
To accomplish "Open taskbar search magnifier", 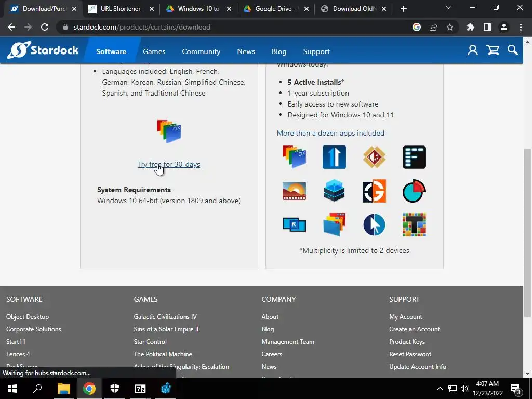I will (37, 389).
